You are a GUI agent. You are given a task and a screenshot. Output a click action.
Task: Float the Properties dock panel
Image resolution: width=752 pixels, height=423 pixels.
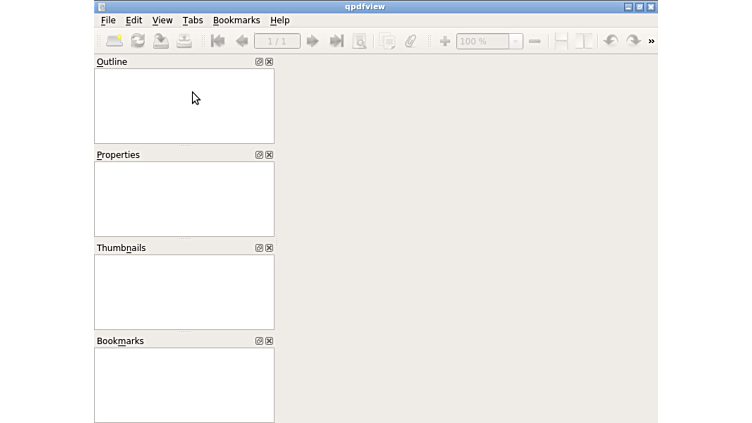(259, 155)
